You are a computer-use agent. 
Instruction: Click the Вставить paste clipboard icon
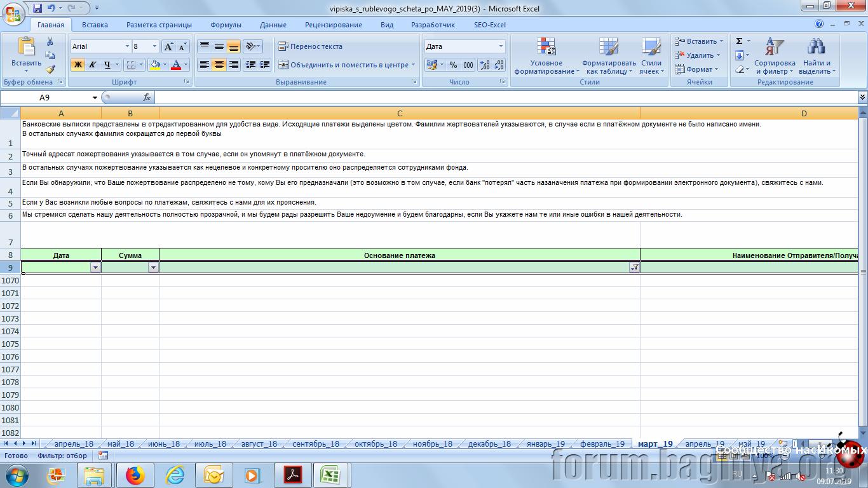click(x=26, y=47)
